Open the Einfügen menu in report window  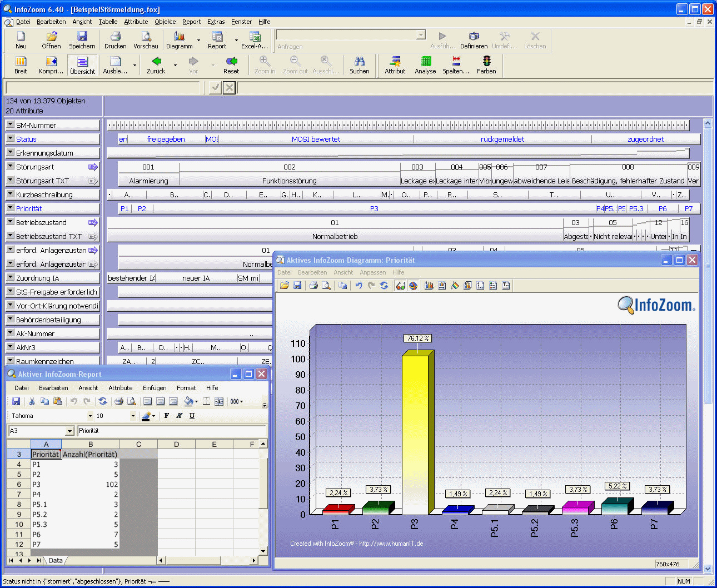[x=155, y=388]
